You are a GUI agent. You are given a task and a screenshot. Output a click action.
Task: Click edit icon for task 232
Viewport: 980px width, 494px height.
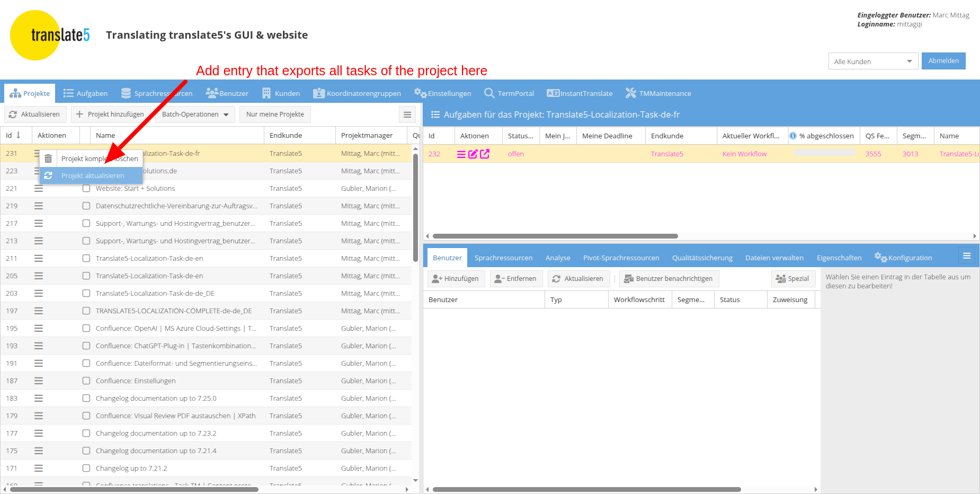[473, 154]
